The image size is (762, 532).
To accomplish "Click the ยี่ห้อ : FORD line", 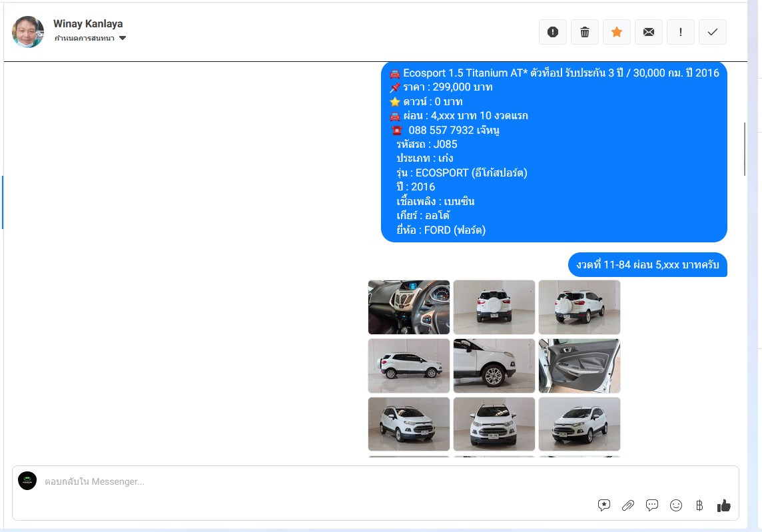I will [441, 230].
